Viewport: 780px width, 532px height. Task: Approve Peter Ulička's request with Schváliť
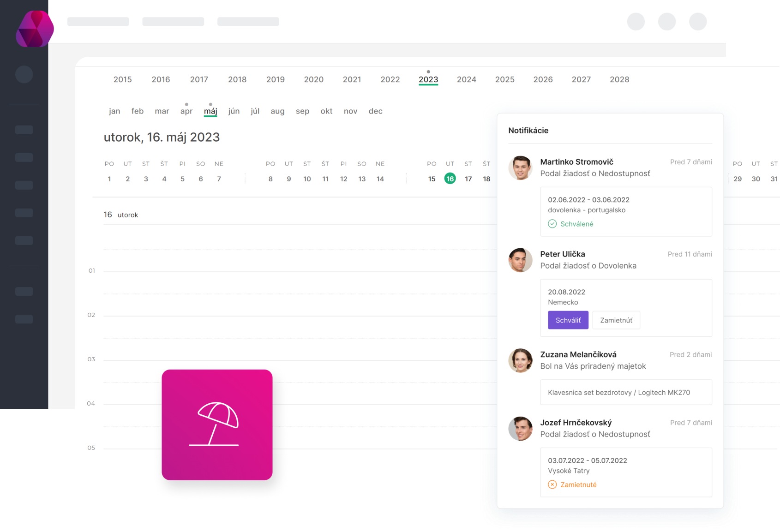tap(568, 320)
